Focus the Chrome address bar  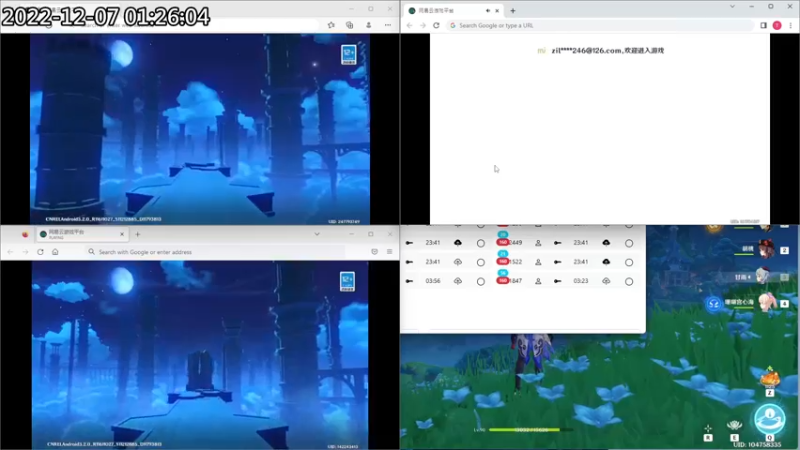pos(599,26)
